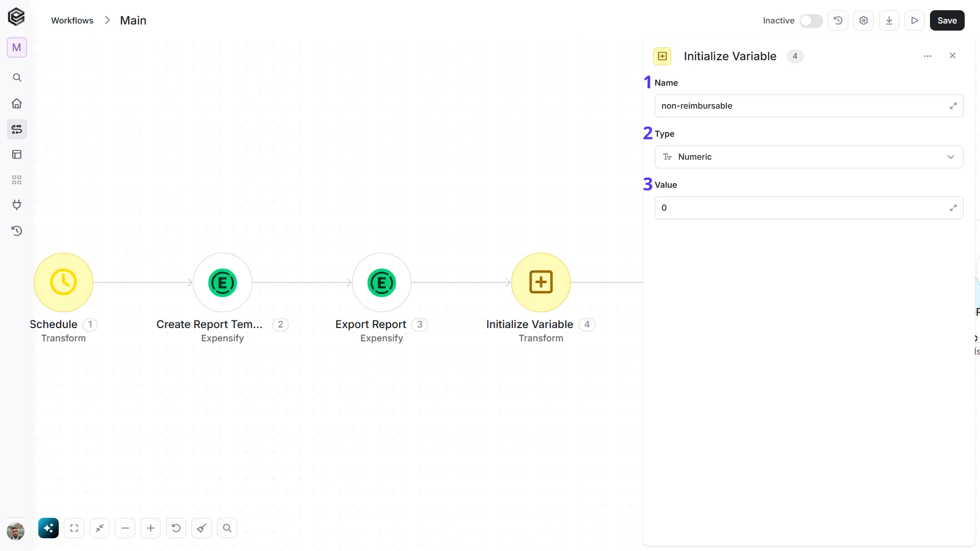Click the undo/reset canvas icon
This screenshot has width=980, height=551.
(176, 528)
